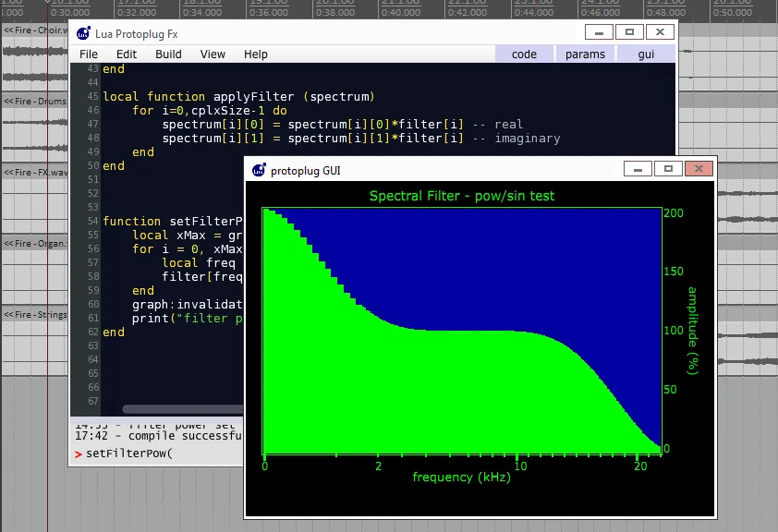Open the Help menu

pos(256,54)
